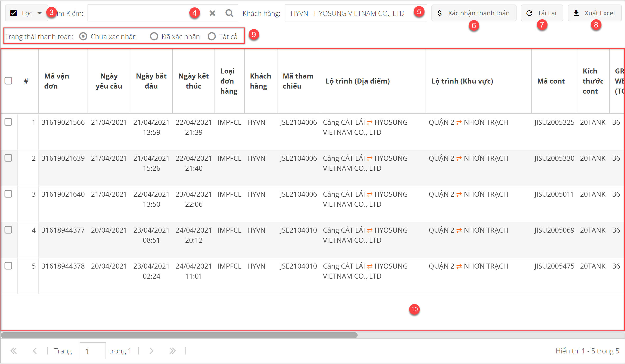The image size is (625, 364).
Task: Expand the Lọc filter dropdown arrow
Action: pos(40,13)
